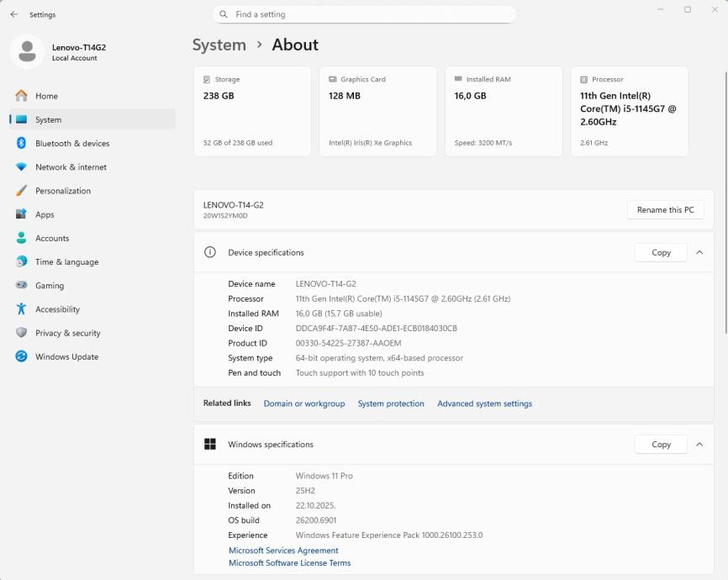This screenshot has height=580, width=728.
Task: Go to Accounts in the sidebar
Action: [52, 238]
